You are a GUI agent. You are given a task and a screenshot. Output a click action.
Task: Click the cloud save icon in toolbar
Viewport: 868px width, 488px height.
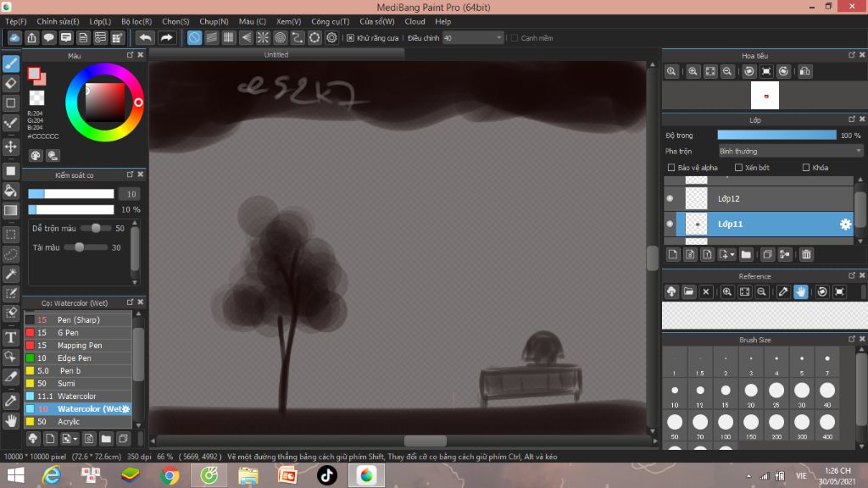tap(14, 37)
